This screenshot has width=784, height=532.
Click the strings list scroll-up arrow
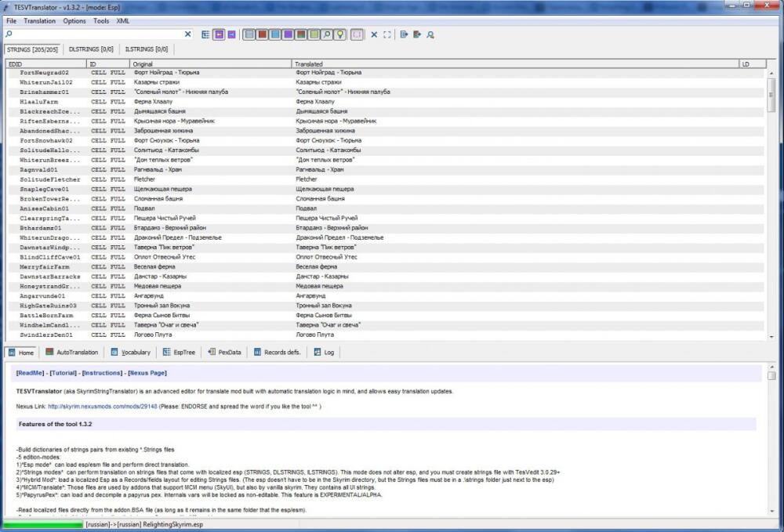point(771,73)
